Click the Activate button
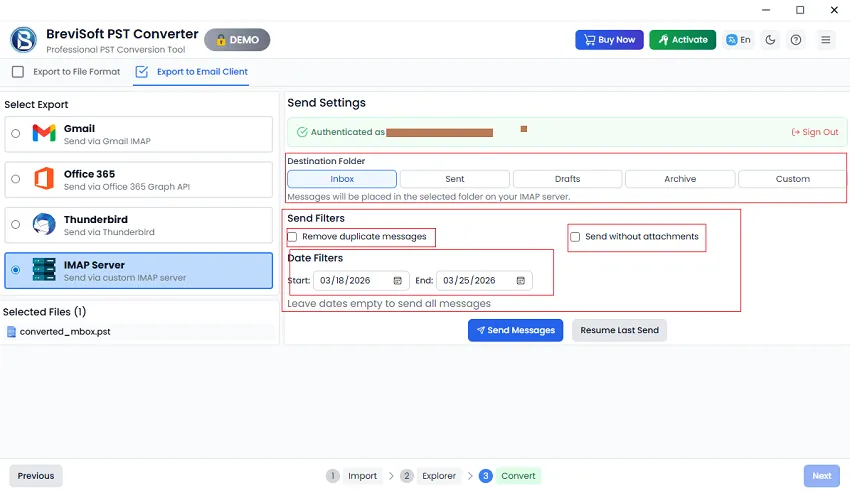The image size is (850, 493). [x=682, y=40]
